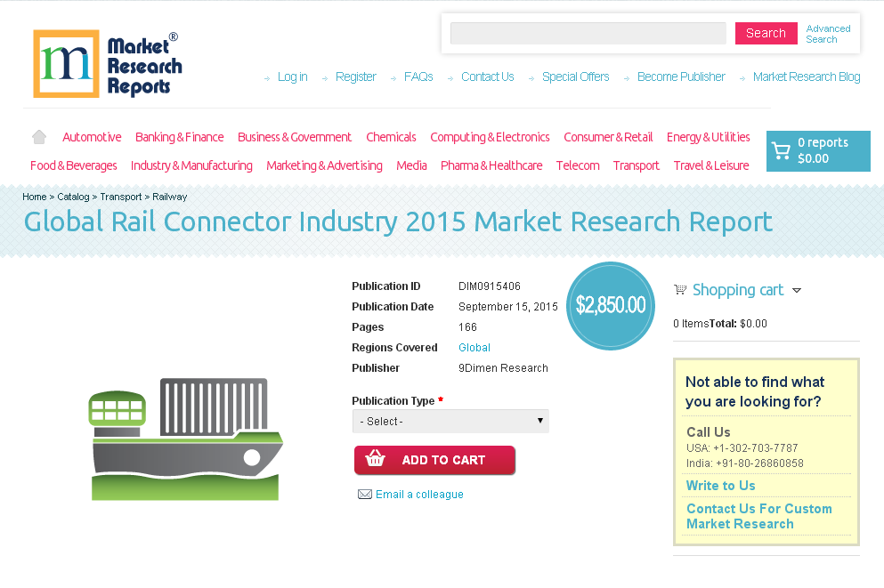Click Contact Us For Custom Market Research
The image size is (884, 588).
point(758,517)
